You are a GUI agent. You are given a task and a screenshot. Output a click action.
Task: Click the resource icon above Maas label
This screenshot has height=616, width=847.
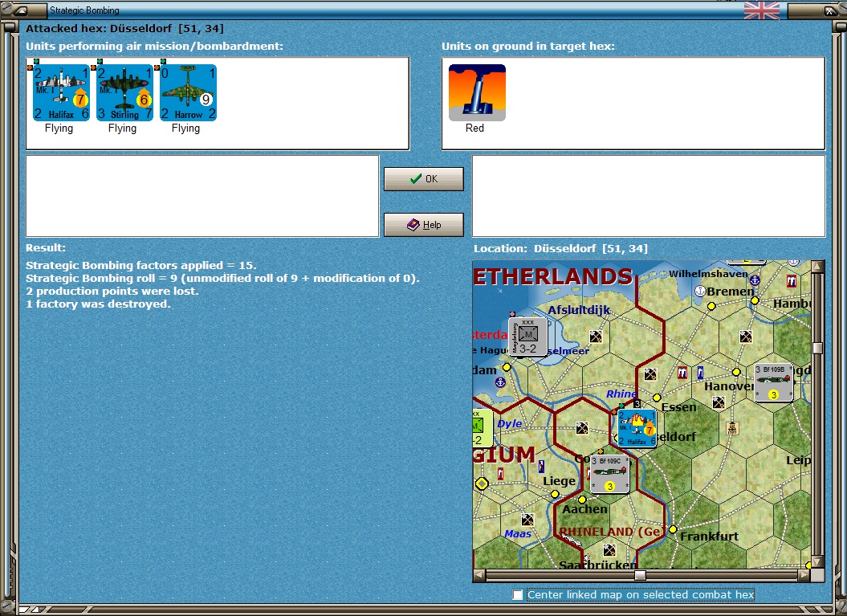point(527,520)
